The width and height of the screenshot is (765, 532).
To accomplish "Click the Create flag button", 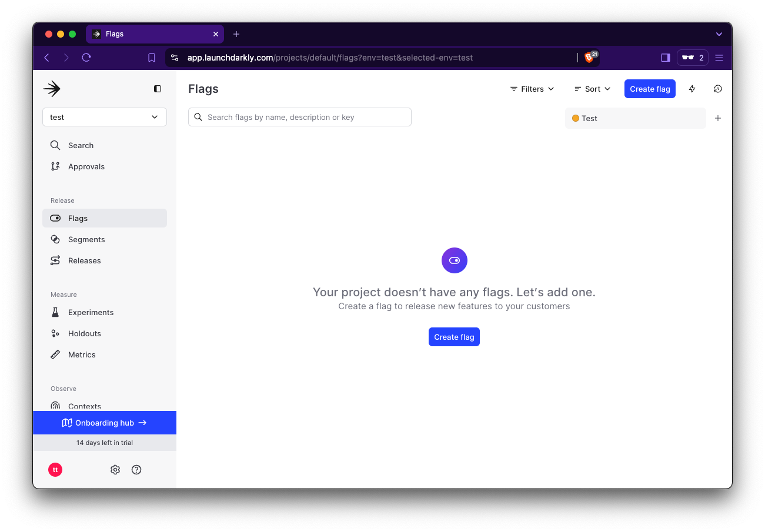I will pos(650,89).
